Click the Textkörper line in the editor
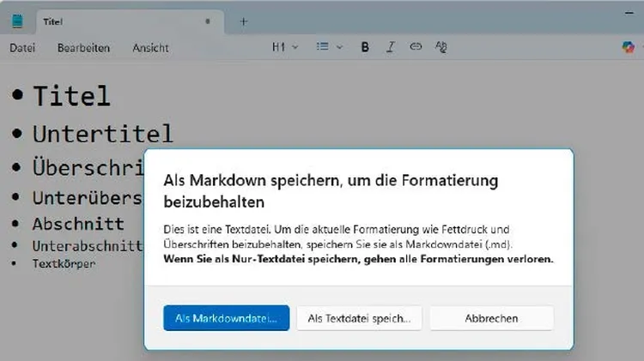 [x=64, y=263]
